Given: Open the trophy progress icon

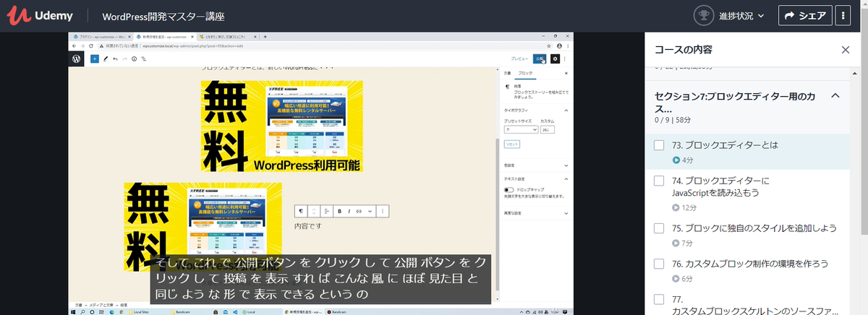Looking at the screenshot, I should 702,15.
